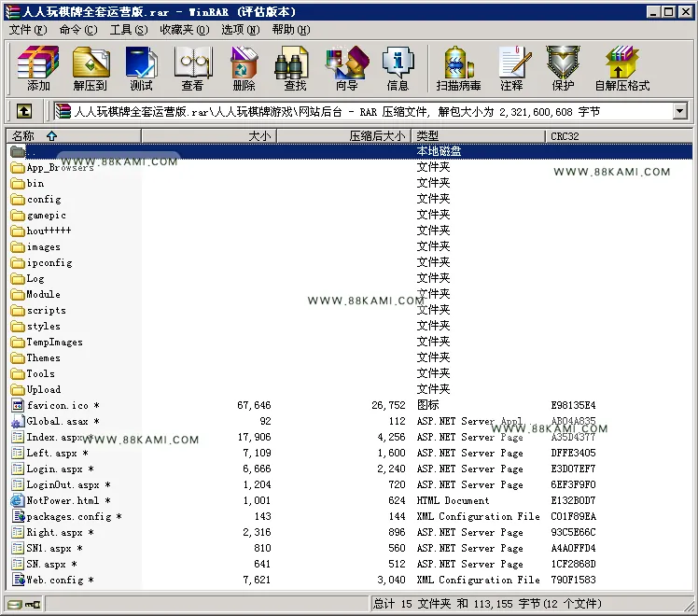The width and height of the screenshot is (698, 616).
Task: Click CRC32 value E98135E4
Action: click(573, 405)
